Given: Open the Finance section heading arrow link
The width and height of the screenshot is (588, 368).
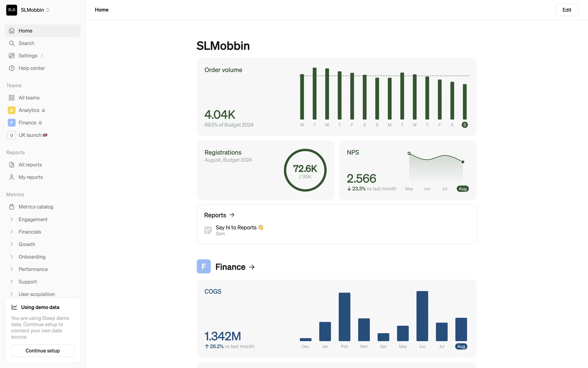Looking at the screenshot, I should pos(252,267).
